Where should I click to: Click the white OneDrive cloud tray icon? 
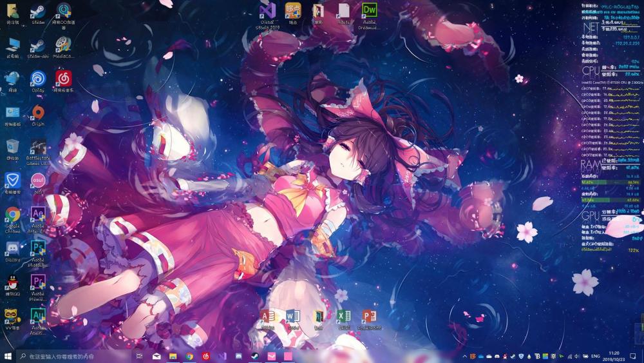coord(489,357)
